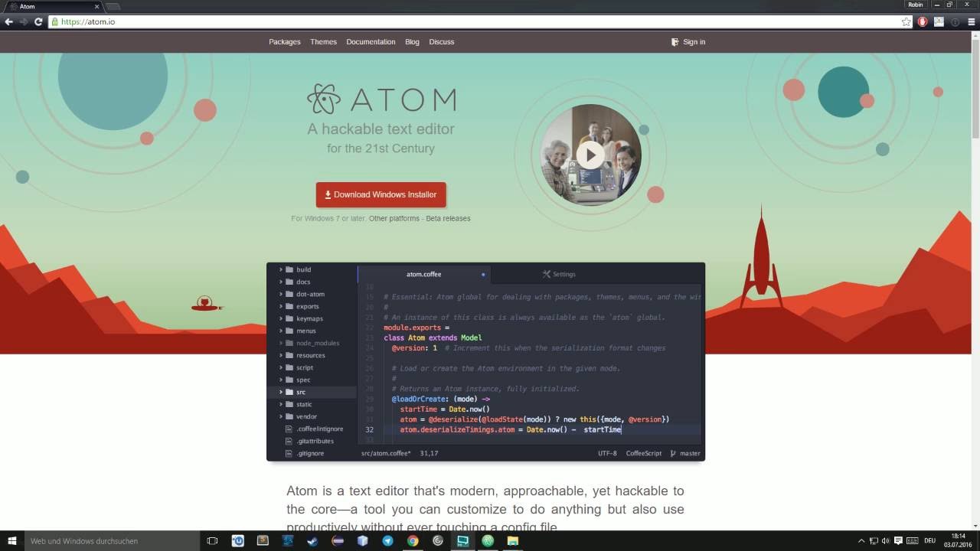Open the Beta releases link
This screenshot has width=980, height=551.
click(449, 218)
